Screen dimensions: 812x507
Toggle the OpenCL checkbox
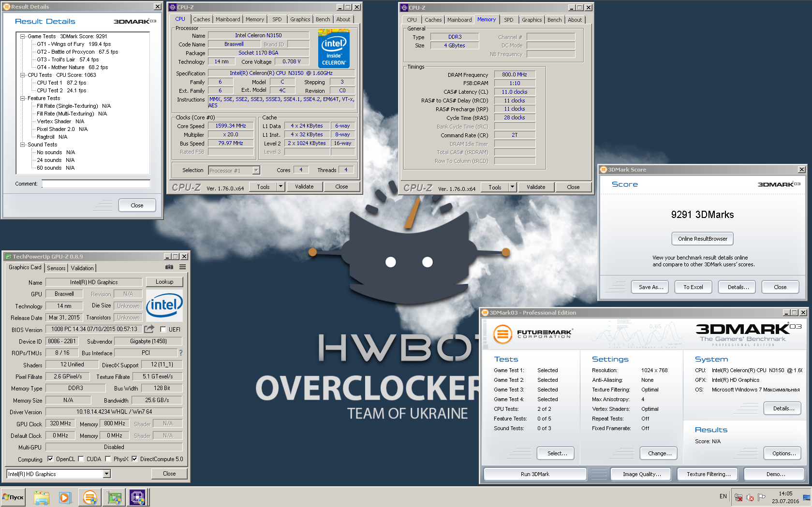pos(50,459)
